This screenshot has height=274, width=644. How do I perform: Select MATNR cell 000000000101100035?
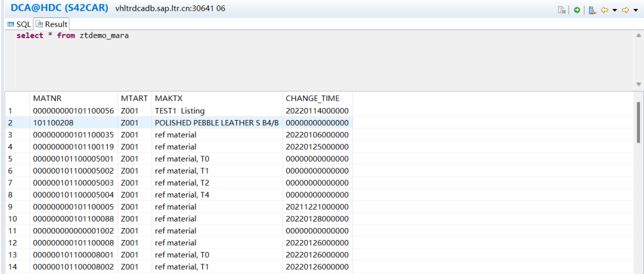pyautogui.click(x=74, y=134)
